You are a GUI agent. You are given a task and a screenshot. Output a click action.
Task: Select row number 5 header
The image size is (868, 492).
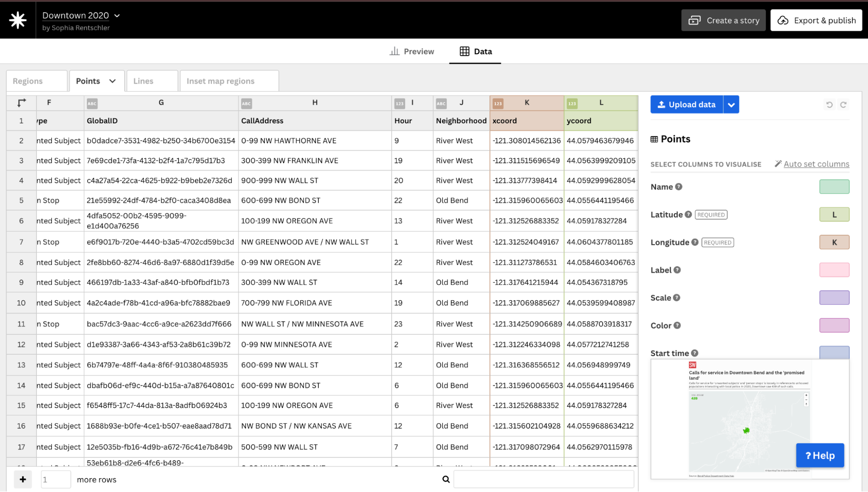click(x=21, y=201)
